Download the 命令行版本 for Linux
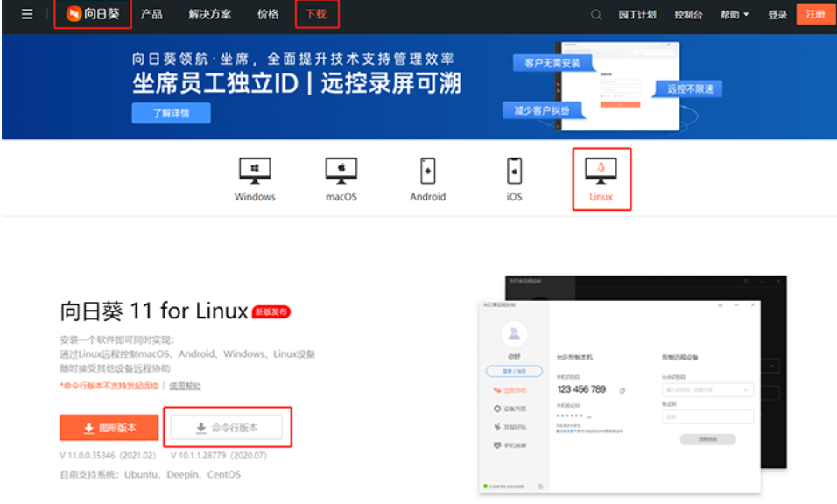Screen dimensions: 837x504 (x=227, y=428)
